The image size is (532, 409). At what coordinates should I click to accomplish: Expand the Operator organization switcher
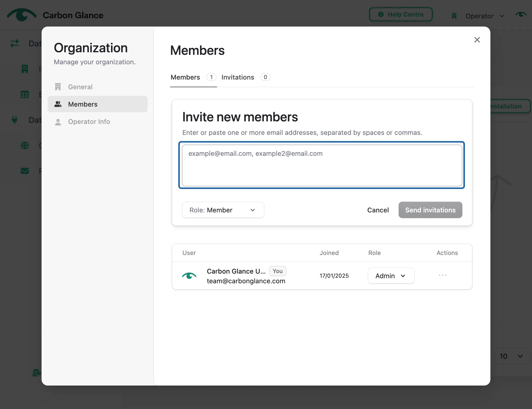coord(478,16)
